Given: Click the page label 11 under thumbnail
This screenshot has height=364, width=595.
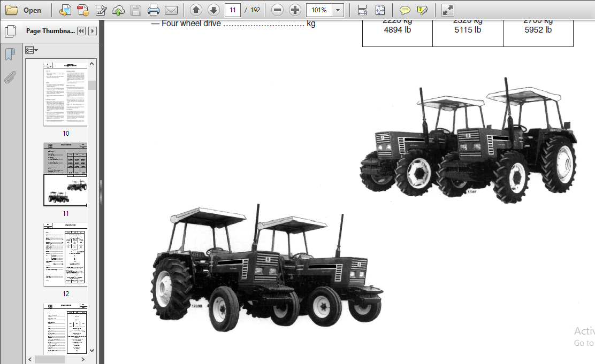Looking at the screenshot, I should (x=66, y=214).
